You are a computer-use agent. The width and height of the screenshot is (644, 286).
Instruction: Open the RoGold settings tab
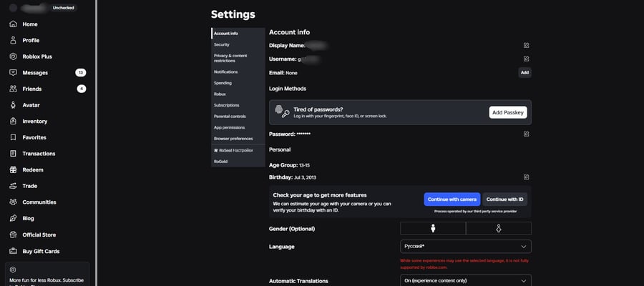238,162
